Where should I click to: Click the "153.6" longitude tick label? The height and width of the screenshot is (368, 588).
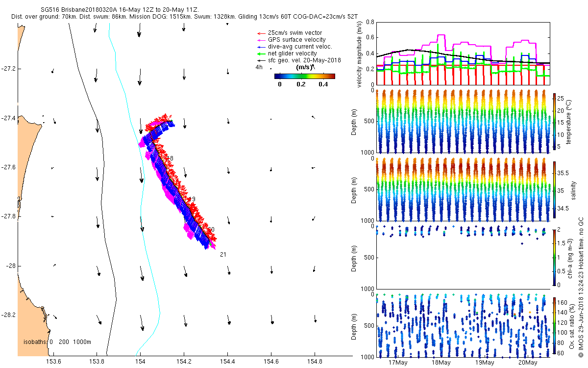[x=53, y=362]
